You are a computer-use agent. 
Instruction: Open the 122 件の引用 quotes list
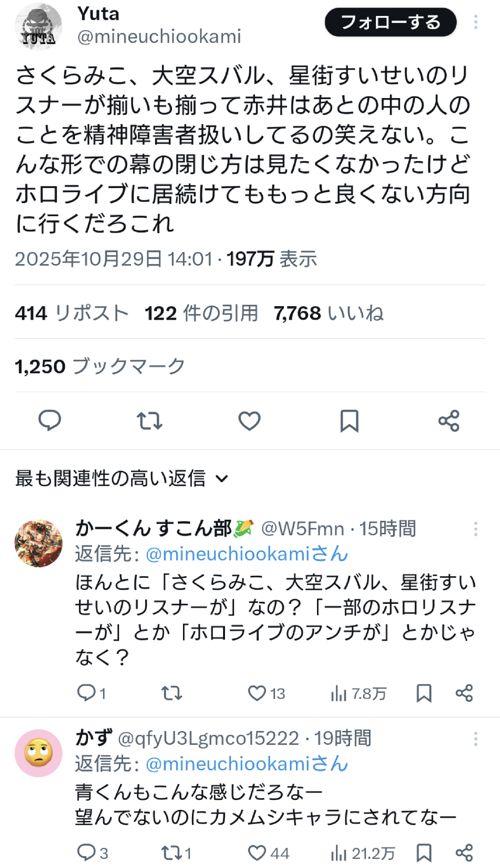click(x=201, y=313)
